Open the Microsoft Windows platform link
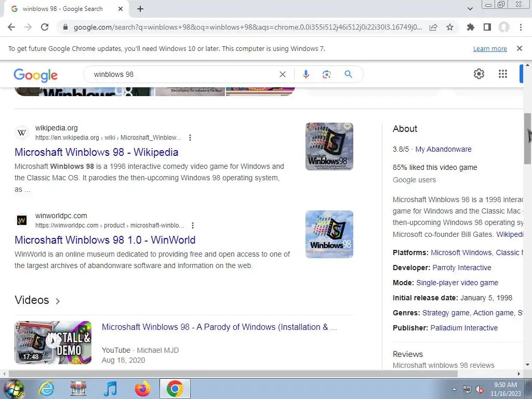 click(x=461, y=253)
